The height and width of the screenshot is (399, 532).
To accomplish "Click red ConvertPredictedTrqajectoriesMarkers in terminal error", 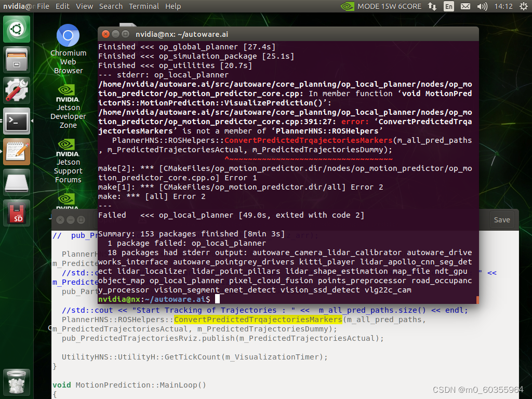I will click(309, 140).
